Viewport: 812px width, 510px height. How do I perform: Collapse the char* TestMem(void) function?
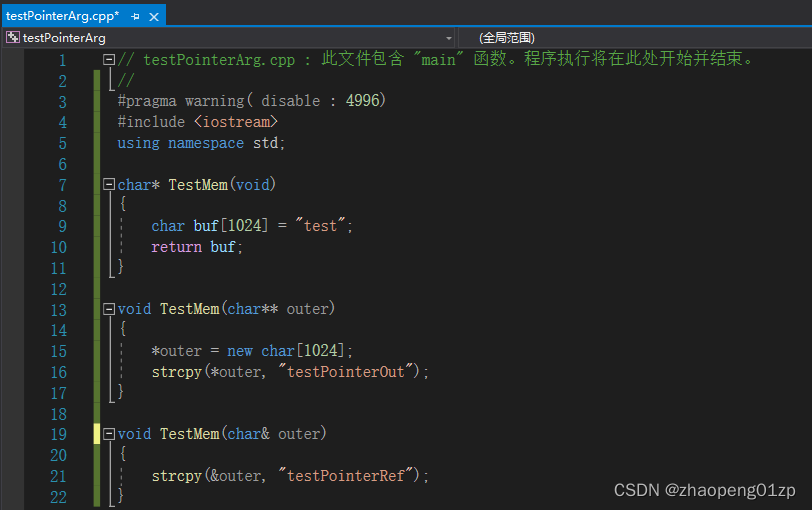pos(109,185)
